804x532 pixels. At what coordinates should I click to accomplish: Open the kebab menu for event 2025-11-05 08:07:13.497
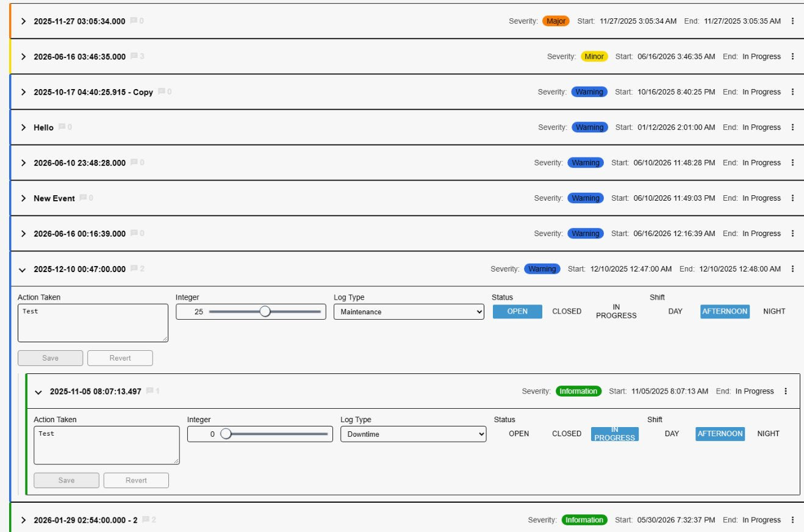tap(786, 392)
